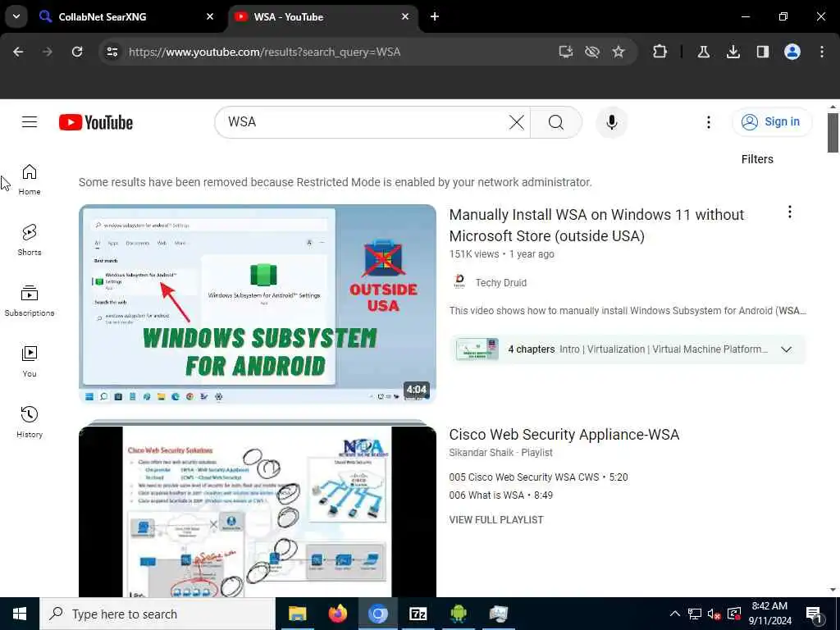Open YouTube settings three-dot menu
The width and height of the screenshot is (840, 630).
coord(708,122)
